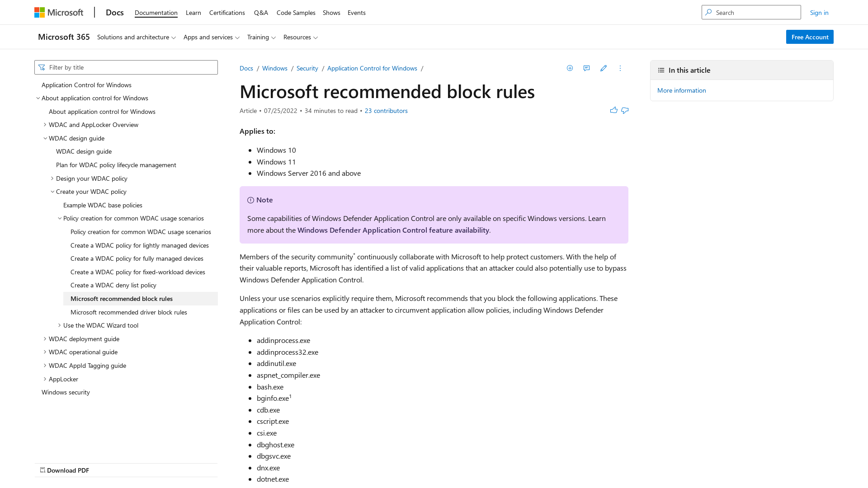Go to the Learn menu item
The width and height of the screenshot is (868, 488).
point(193,13)
